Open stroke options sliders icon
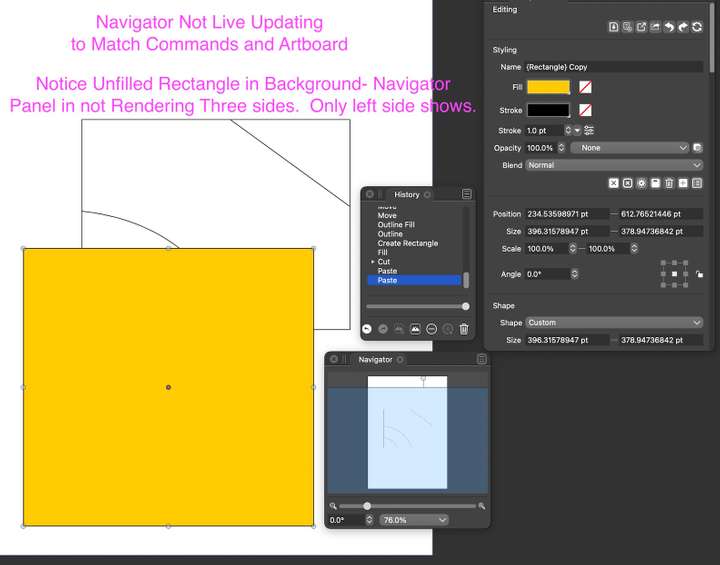The width and height of the screenshot is (720, 565). coord(589,130)
